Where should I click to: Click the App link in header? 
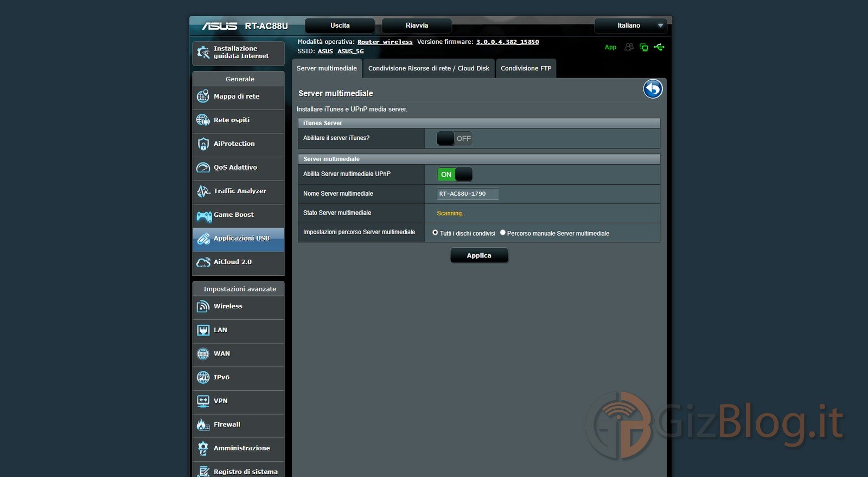tap(610, 47)
